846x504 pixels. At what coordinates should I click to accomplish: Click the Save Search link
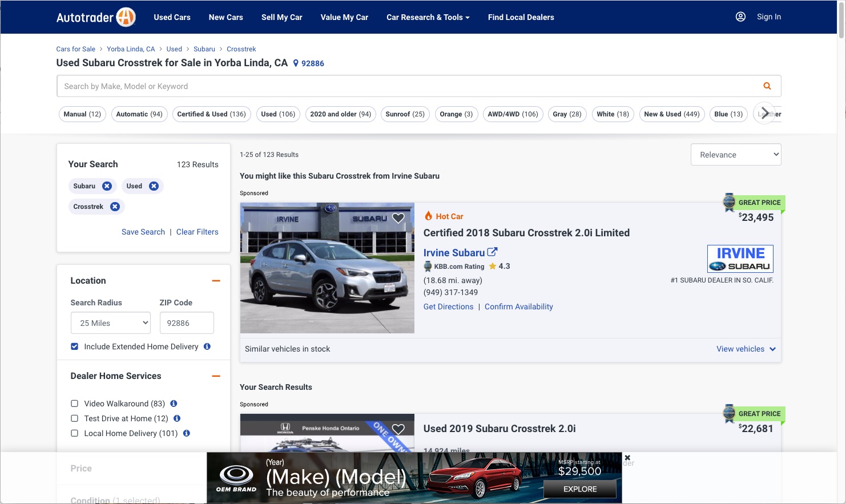tap(143, 232)
